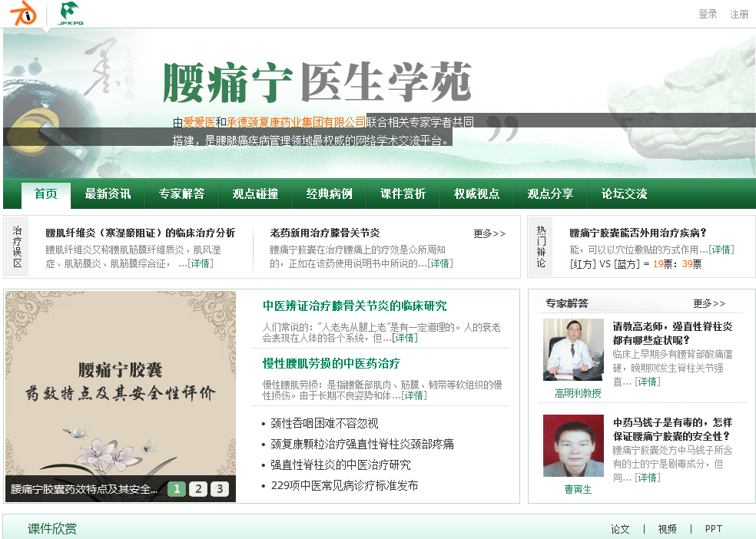The image size is (756, 539).
Task: Click the orange 爱爱医 logo icon
Action: point(23,13)
